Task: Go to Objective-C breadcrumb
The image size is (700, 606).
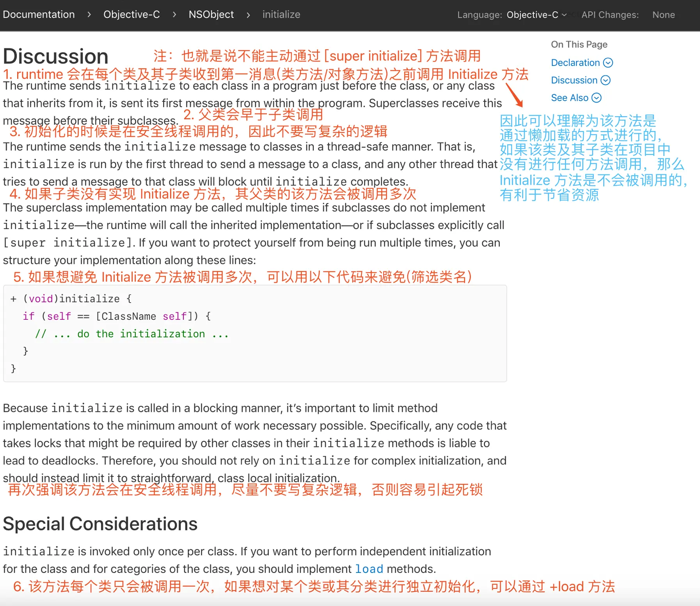Action: [131, 14]
